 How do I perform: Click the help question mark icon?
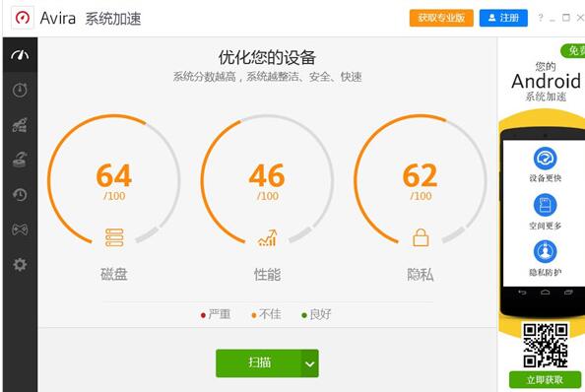(541, 18)
